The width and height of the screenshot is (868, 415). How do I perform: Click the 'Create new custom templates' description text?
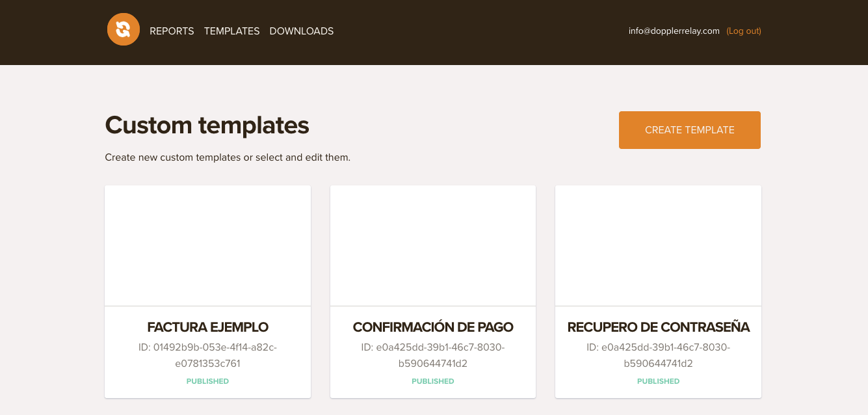tap(228, 157)
